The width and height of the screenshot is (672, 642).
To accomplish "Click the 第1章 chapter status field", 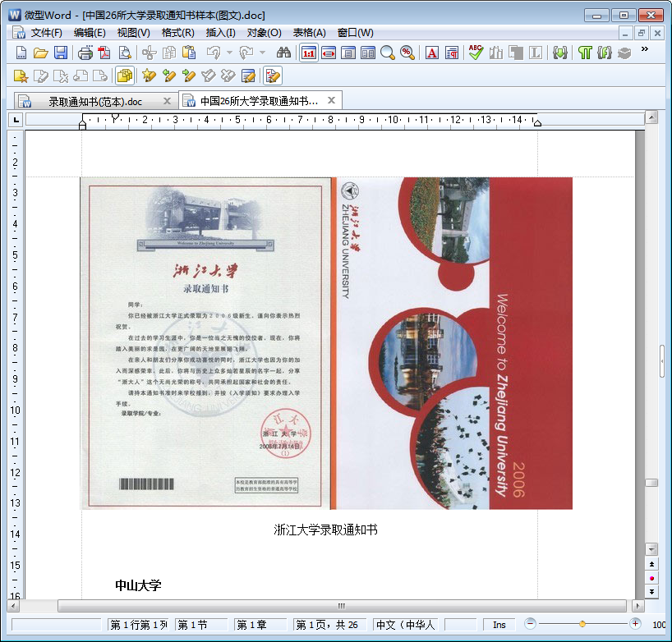I will pyautogui.click(x=260, y=625).
